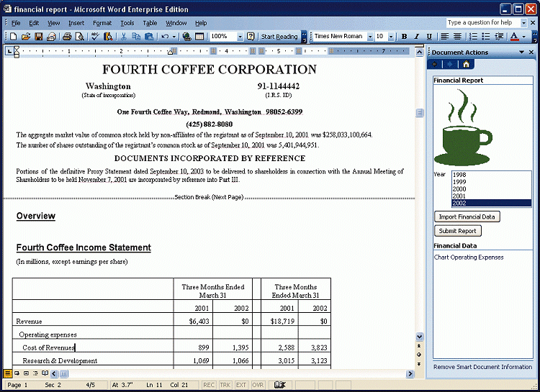Paste from clipboard icon
Image resolution: width=540 pixels, height=392 pixels.
point(149,37)
